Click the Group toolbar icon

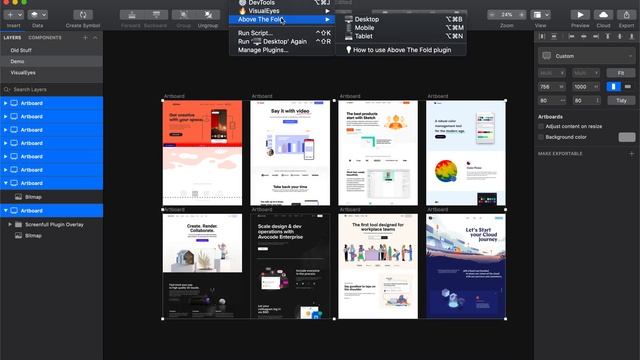[184, 15]
